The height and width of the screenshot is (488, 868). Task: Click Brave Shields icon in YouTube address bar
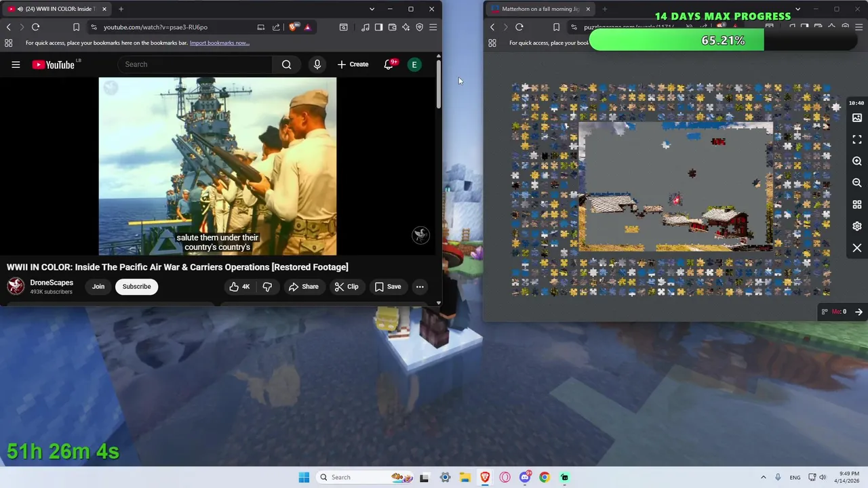click(293, 27)
